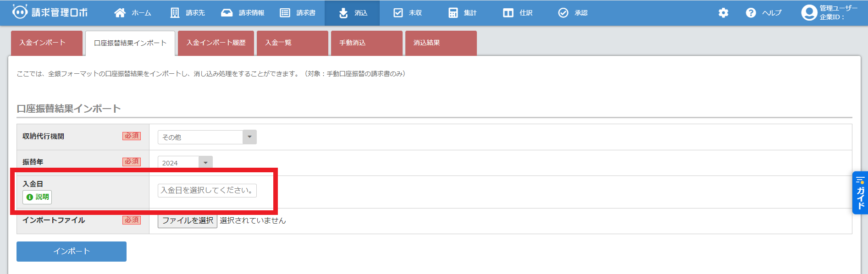This screenshot has height=274, width=868.
Task: Click the 説明 info button under 入金日
Action: [37, 197]
